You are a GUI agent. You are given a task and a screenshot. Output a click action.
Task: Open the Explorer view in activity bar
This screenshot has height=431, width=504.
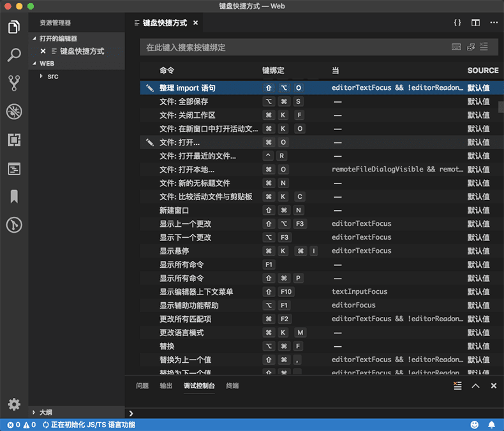tap(14, 27)
